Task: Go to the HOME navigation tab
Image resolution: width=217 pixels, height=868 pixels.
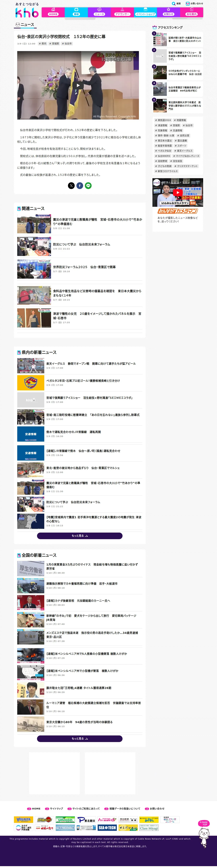Action: [53, 12]
